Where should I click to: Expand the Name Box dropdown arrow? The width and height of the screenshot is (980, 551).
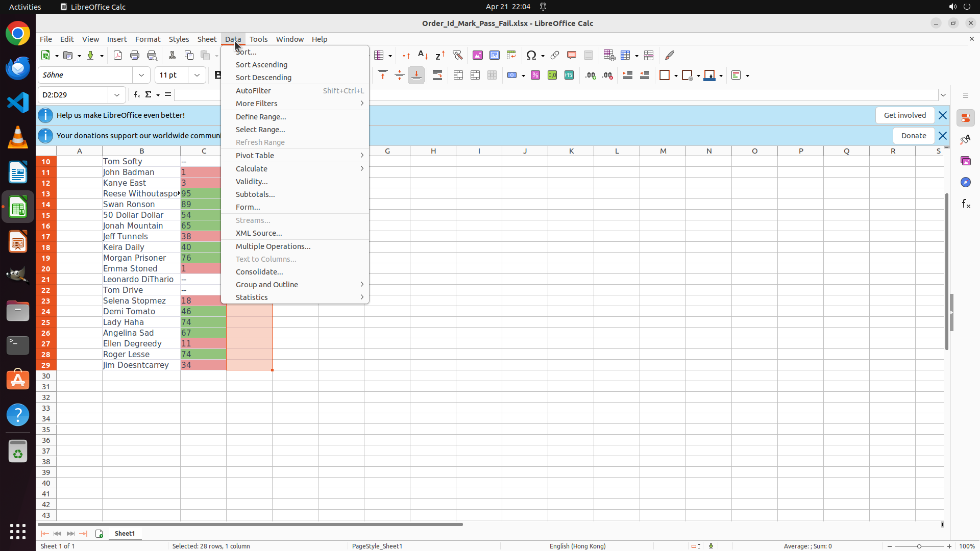click(117, 95)
